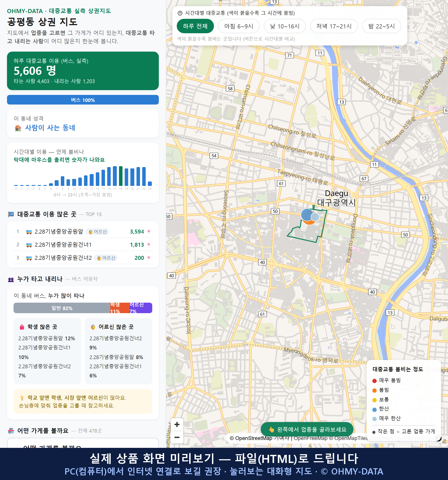
Task: Click the bus-stop sign icon beside 대중교통 이용 많은 곳
Action: [x=11, y=214]
